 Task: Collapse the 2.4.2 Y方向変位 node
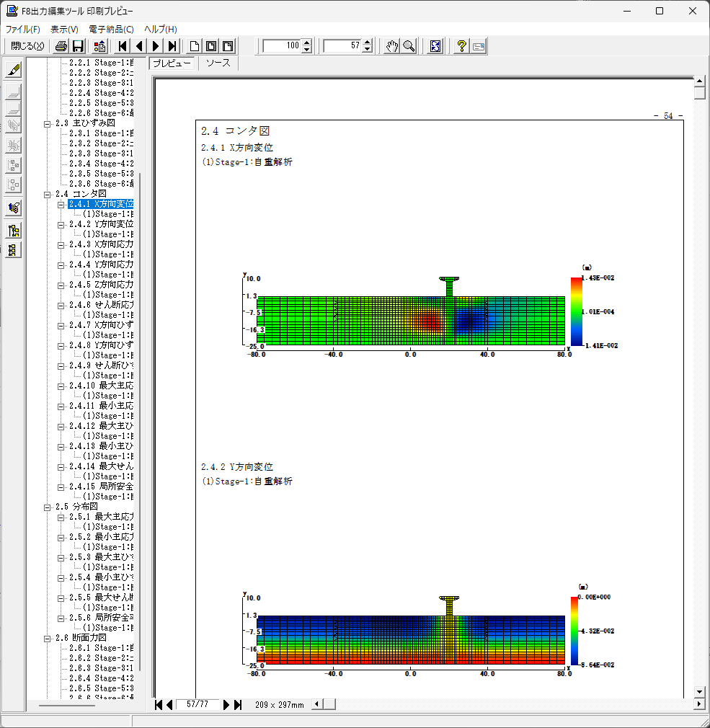(61, 224)
